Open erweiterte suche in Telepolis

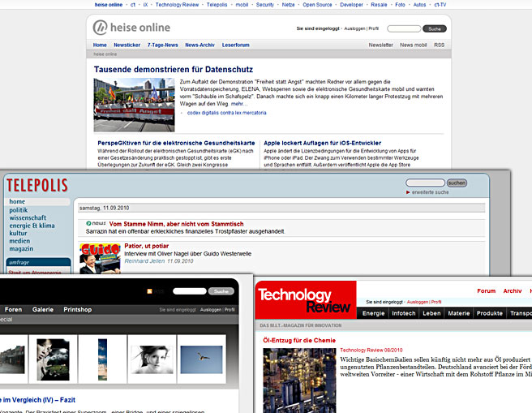coord(430,192)
